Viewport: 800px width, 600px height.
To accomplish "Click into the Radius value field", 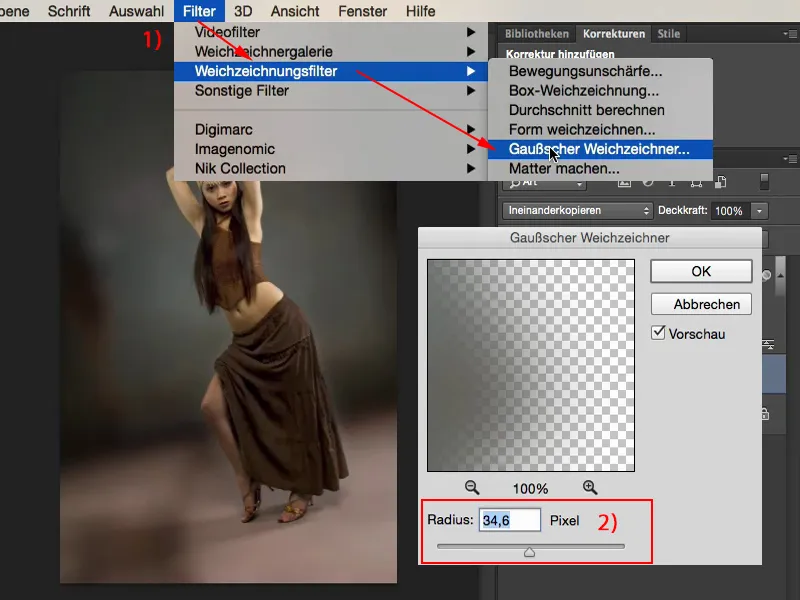I will tap(509, 520).
